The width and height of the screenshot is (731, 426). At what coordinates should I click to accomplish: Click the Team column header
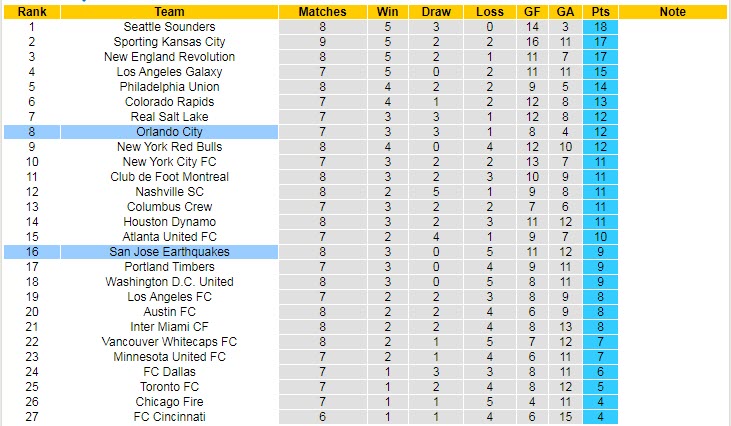(169, 12)
